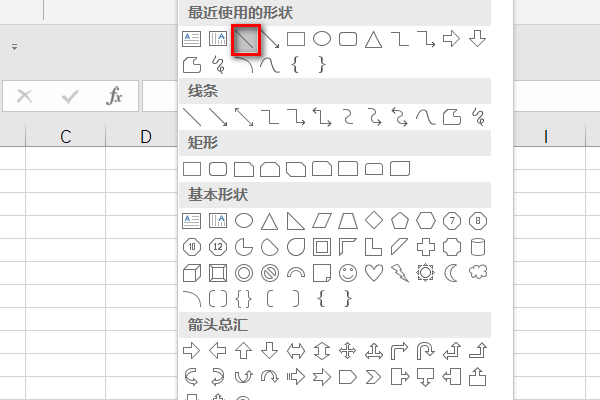This screenshot has width=600, height=400.
Task: Choose the Freeform shape under 线条
Action: click(x=452, y=117)
